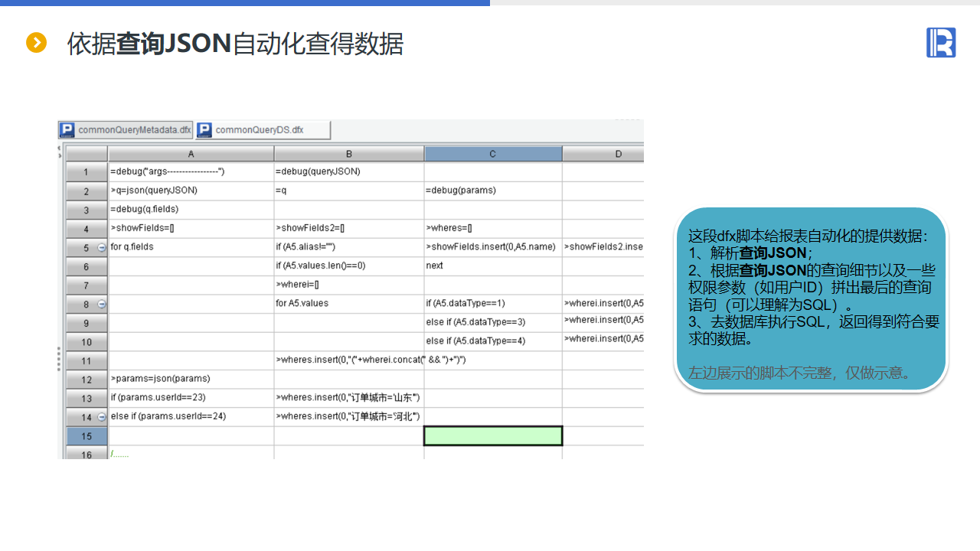Select the >wherei.insert cell in row 8
The height and width of the screenshot is (551, 980).
click(603, 304)
